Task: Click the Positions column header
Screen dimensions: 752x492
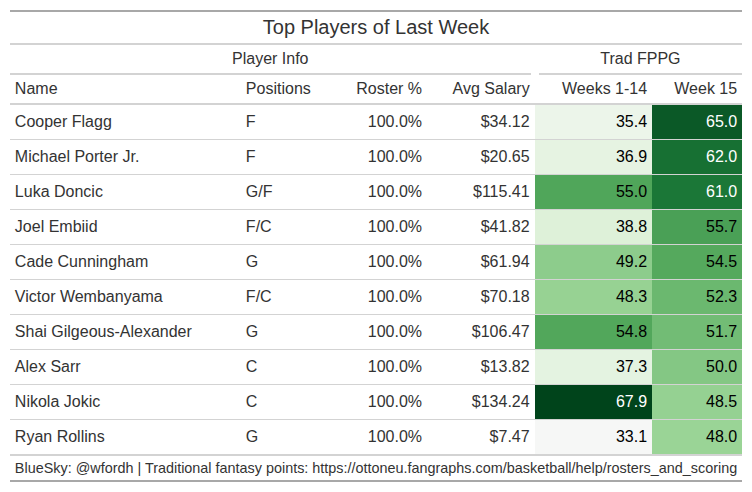Action: tap(278, 89)
